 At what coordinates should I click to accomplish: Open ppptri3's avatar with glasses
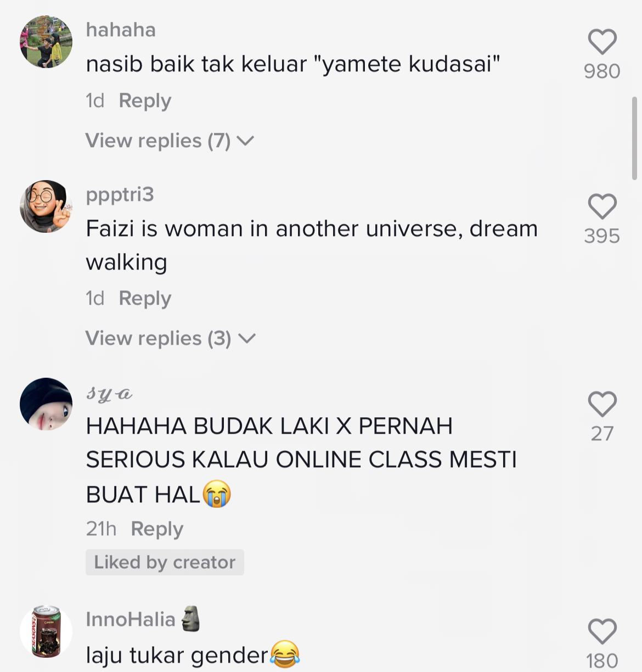pyautogui.click(x=46, y=206)
